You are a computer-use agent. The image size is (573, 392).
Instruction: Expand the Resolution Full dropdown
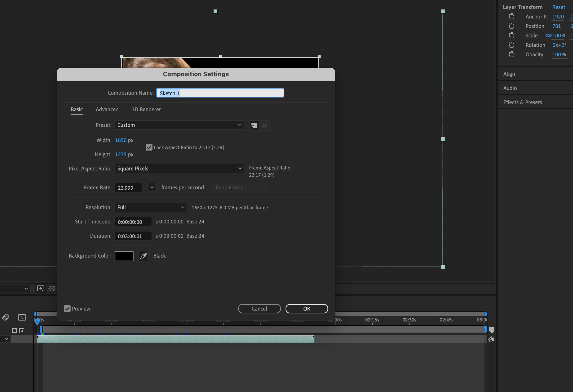tap(150, 207)
